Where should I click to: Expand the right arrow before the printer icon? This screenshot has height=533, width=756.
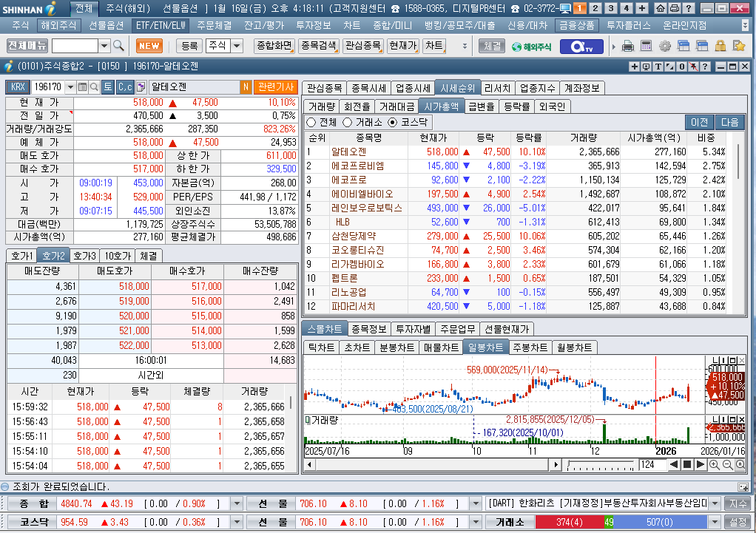(614, 47)
